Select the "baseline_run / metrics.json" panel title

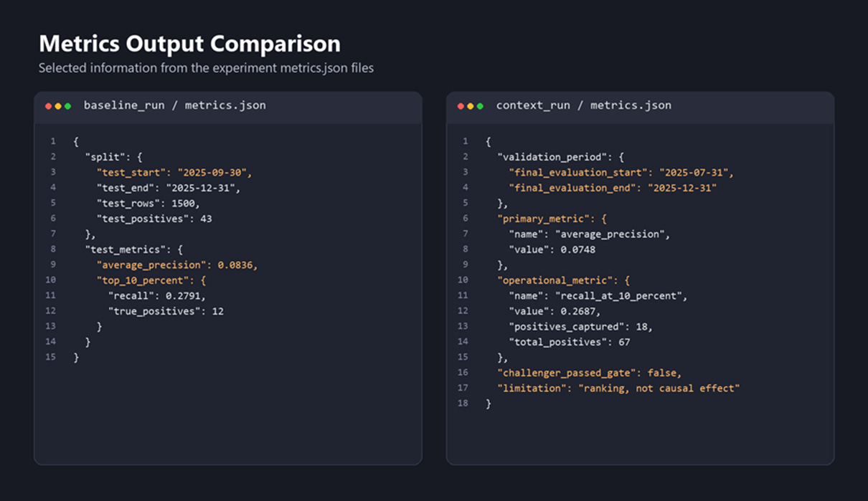(x=175, y=105)
